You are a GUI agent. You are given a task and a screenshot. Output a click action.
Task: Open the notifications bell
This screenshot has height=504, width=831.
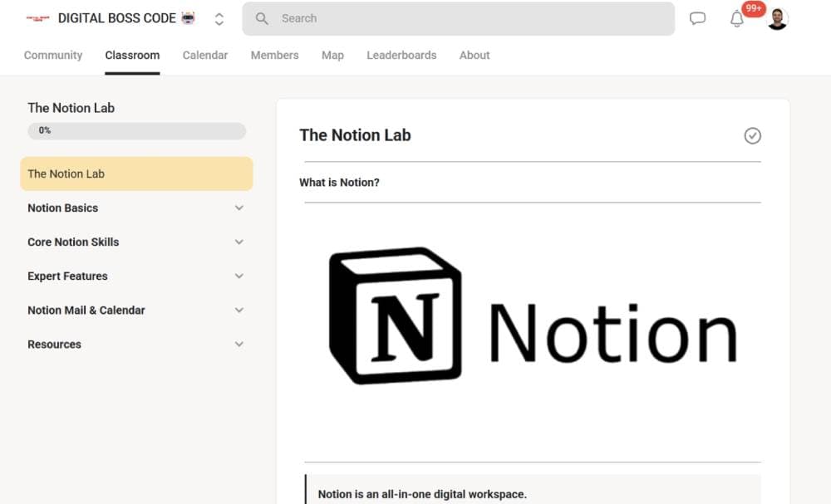736,18
